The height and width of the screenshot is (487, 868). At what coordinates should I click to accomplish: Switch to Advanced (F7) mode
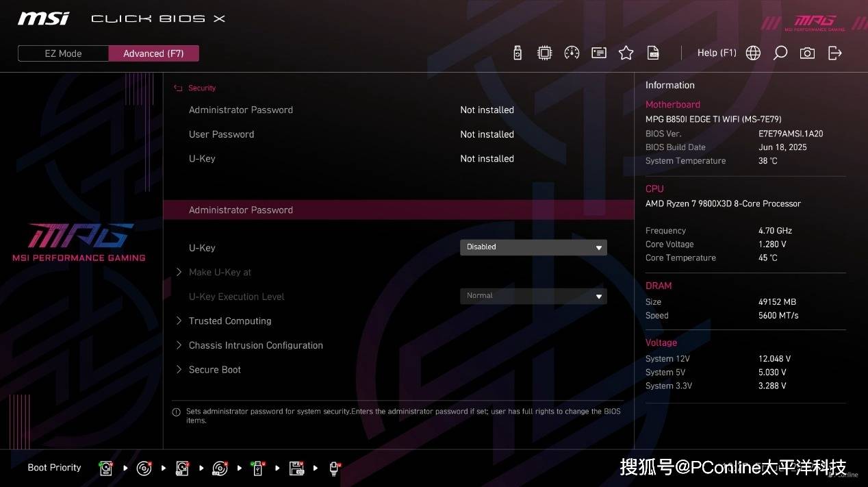153,53
